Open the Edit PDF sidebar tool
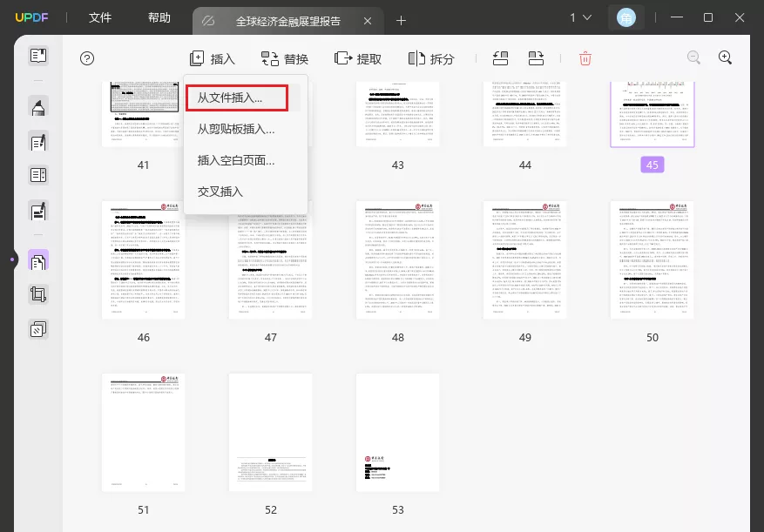Image resolution: width=764 pixels, height=532 pixels. tap(38, 142)
